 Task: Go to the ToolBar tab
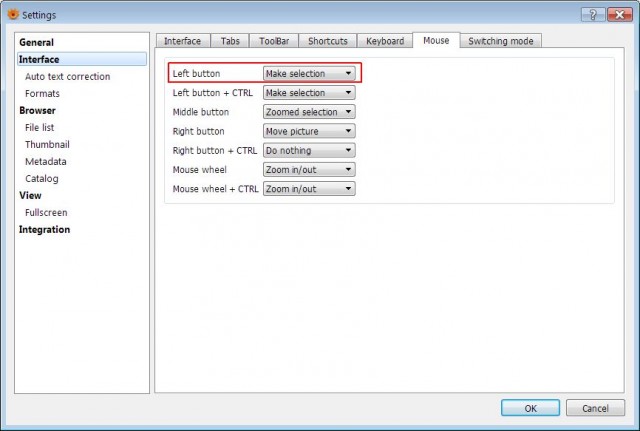[274, 41]
